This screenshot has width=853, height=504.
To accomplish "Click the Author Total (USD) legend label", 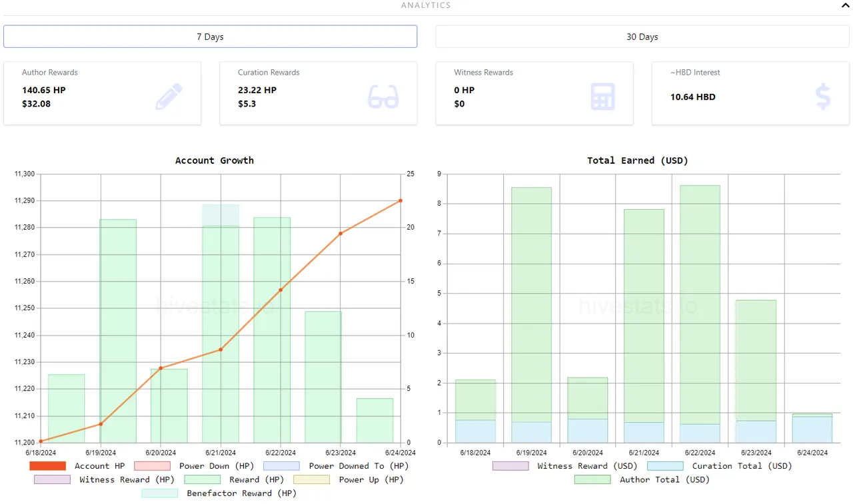I will [x=664, y=479].
